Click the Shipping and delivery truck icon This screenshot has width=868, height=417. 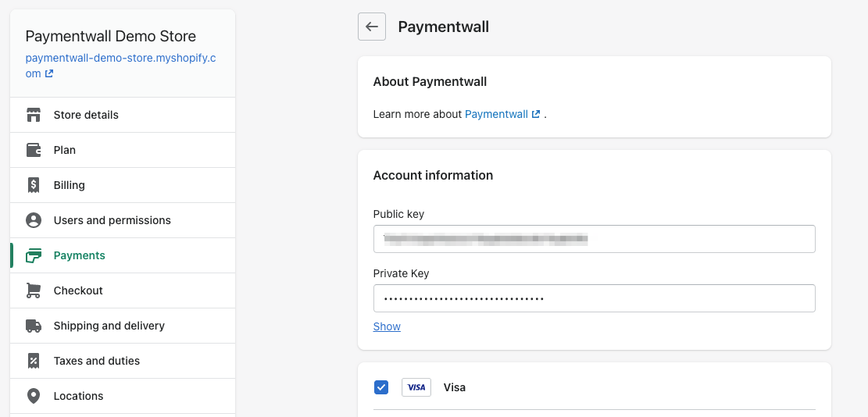(34, 326)
